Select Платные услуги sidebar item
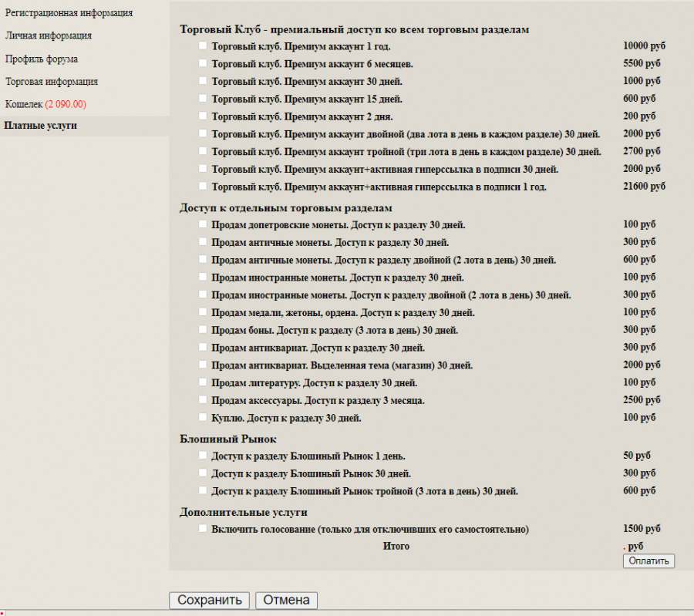This screenshot has height=616, width=694. tap(41, 126)
